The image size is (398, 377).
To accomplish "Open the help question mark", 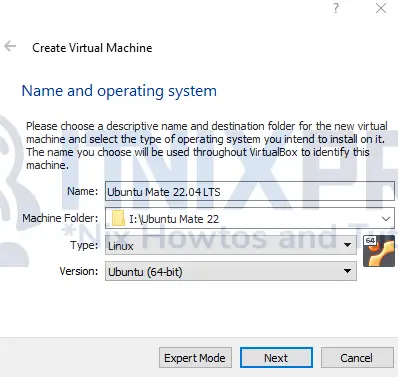I will [336, 8].
